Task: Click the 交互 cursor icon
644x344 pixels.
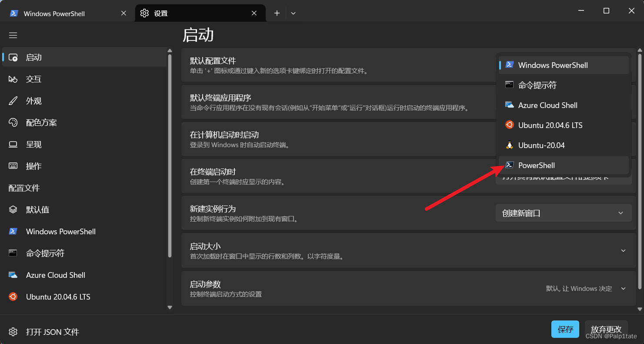Action: [13, 79]
